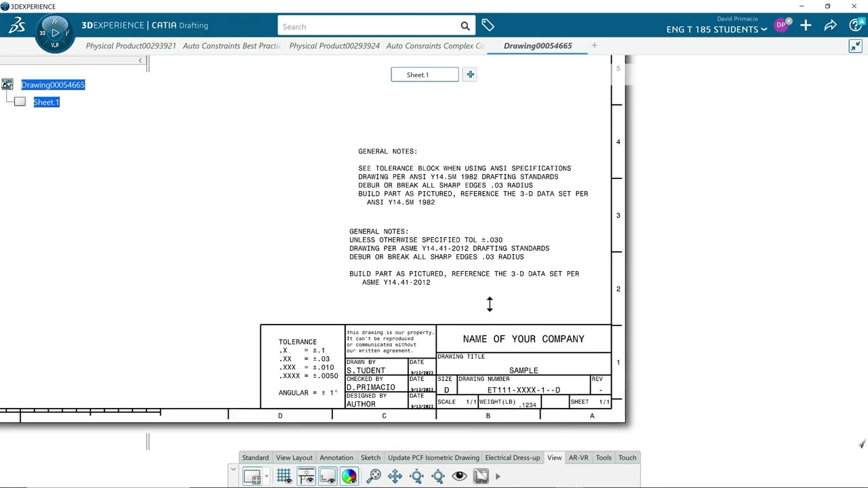Add a new tab with plus icon

click(x=594, y=45)
